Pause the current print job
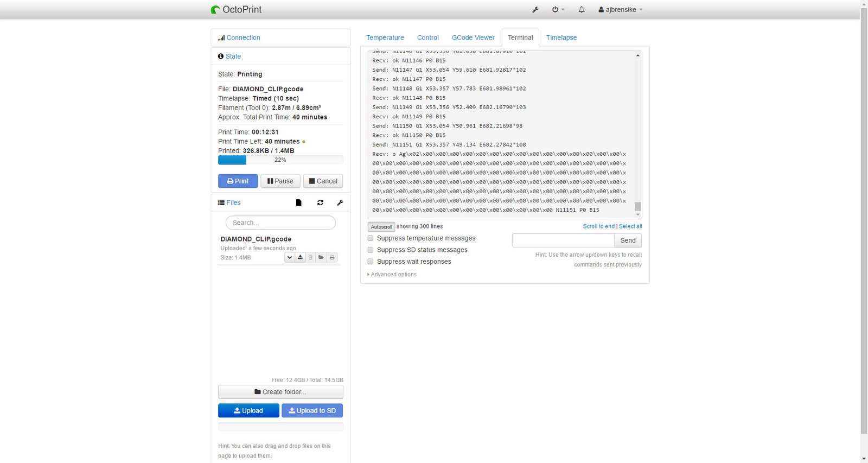 [x=280, y=181]
